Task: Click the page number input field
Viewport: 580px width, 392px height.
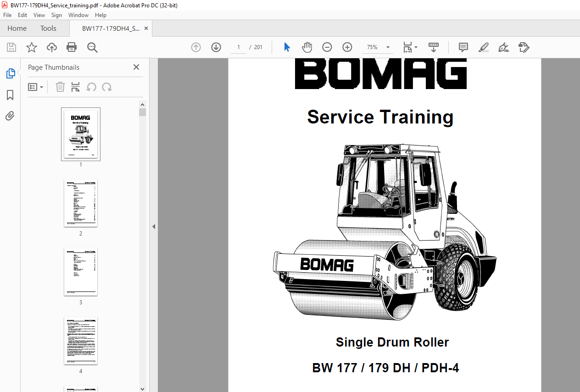Action: (239, 47)
